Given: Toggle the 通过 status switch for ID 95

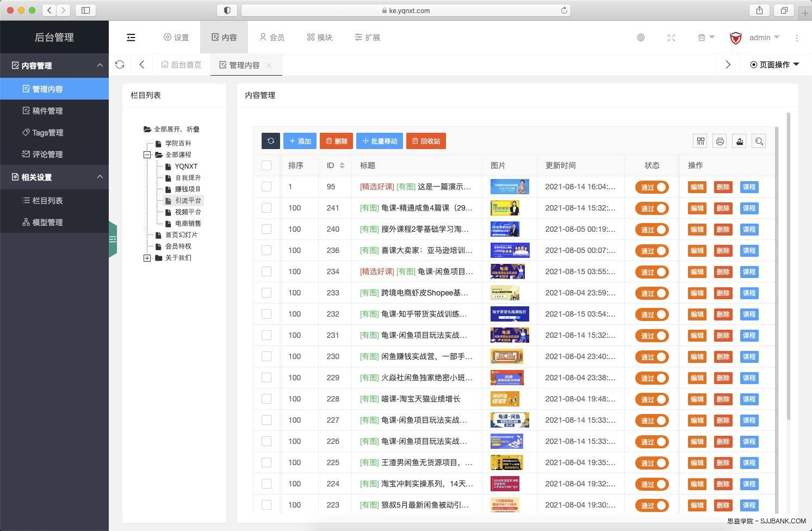Looking at the screenshot, I should [x=652, y=187].
